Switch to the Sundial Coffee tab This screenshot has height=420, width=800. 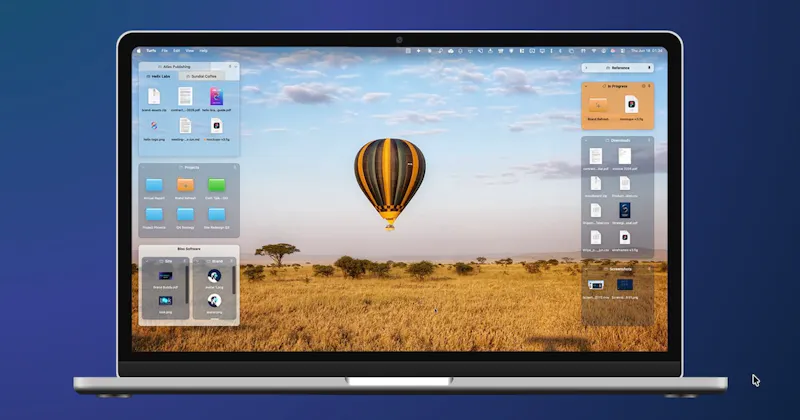[x=201, y=77]
